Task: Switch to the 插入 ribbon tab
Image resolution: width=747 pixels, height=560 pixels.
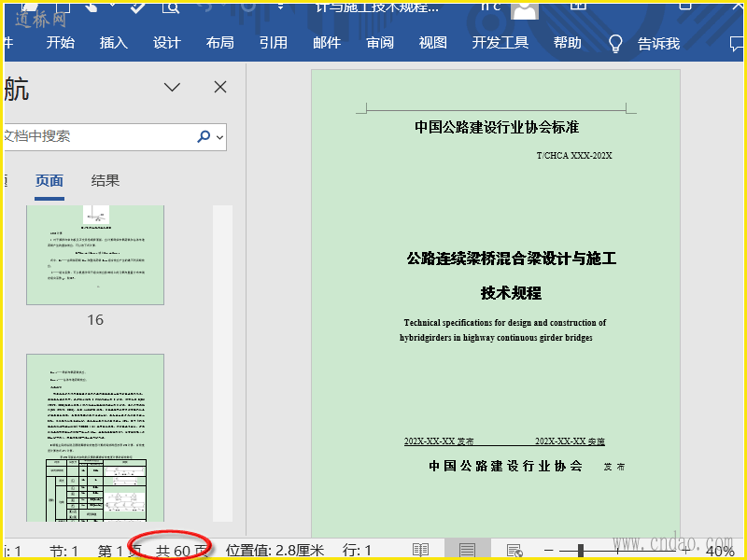Action: 113,43
